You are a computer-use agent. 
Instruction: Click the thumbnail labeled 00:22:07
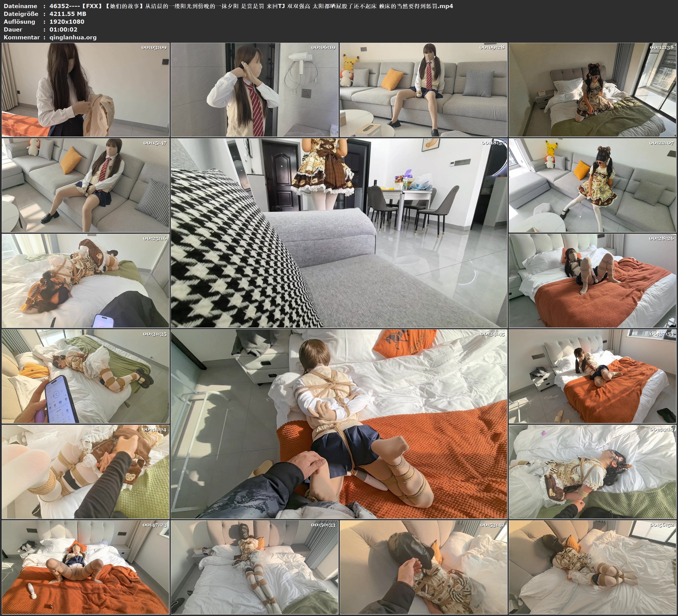point(592,185)
